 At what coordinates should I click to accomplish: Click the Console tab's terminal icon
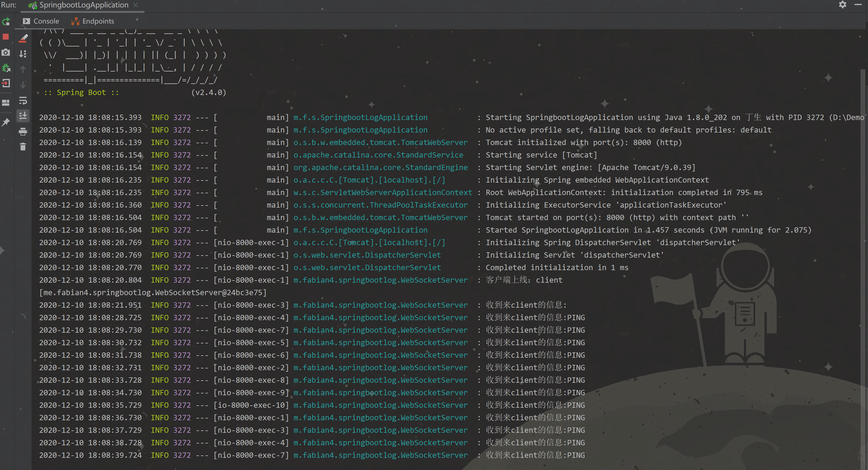pyautogui.click(x=26, y=21)
